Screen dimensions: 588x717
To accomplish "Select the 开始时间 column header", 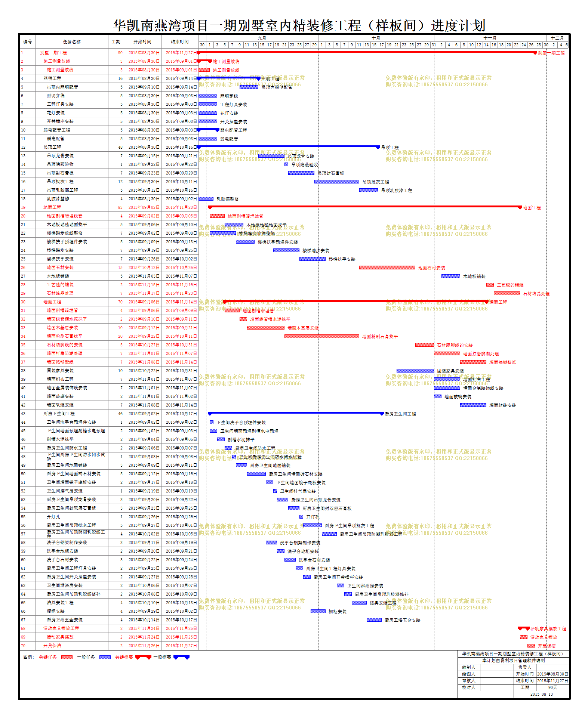I will (x=142, y=42).
